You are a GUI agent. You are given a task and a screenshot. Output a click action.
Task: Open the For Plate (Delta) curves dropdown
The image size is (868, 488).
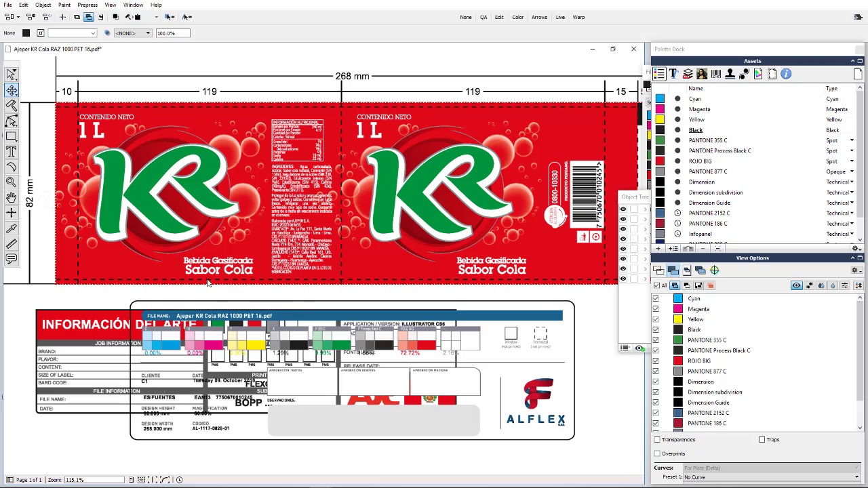772,468
